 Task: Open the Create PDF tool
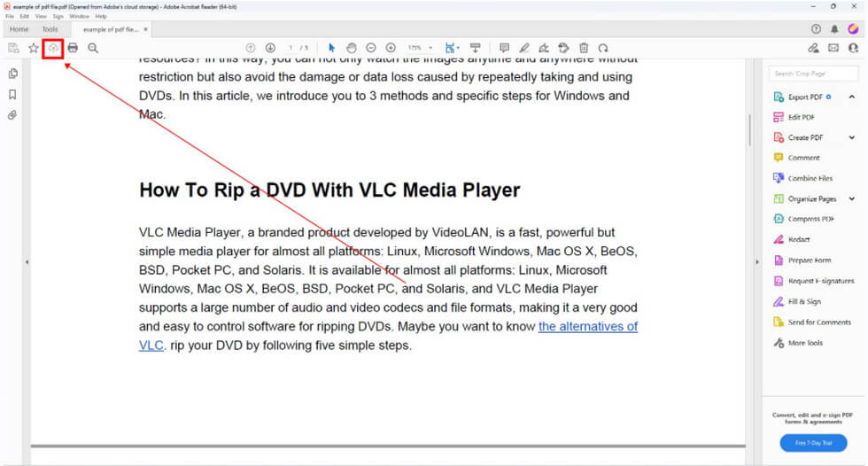coord(798,137)
